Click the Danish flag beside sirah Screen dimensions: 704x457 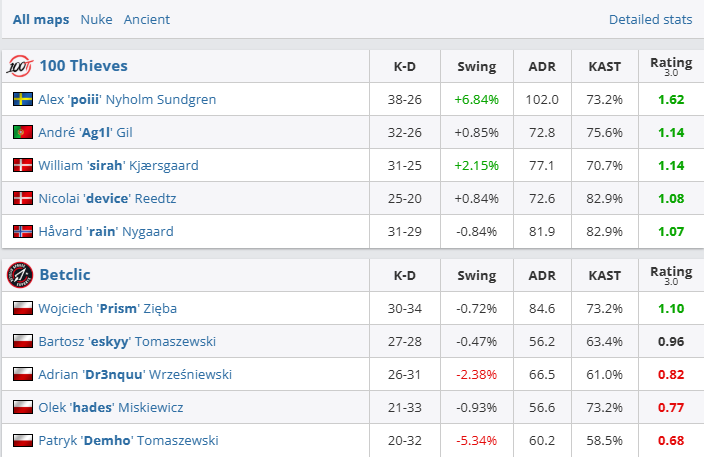click(x=23, y=165)
